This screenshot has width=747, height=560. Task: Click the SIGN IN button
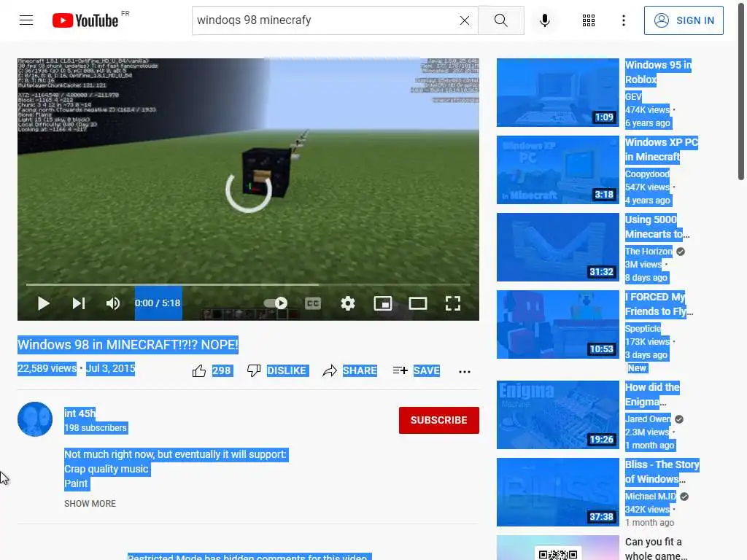pos(684,20)
